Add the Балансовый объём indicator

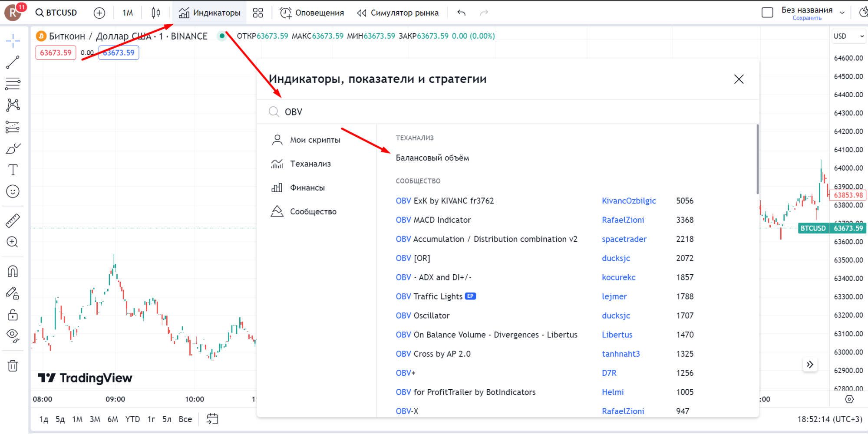432,158
